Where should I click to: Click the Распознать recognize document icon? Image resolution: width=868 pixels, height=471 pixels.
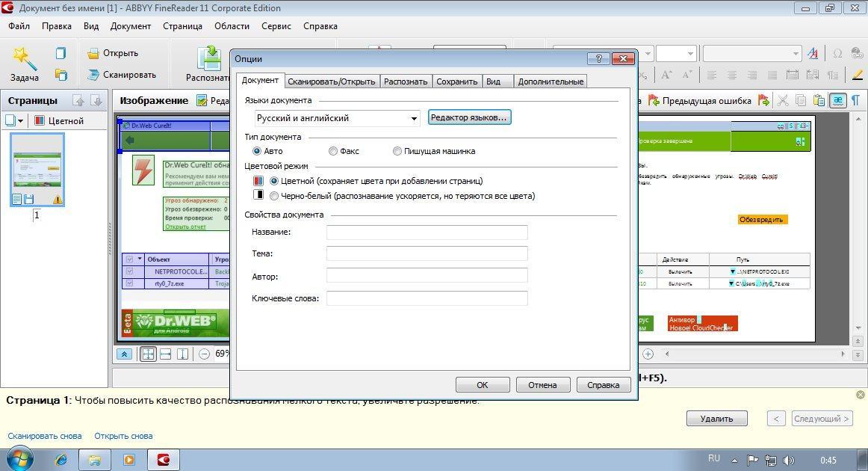[x=211, y=59]
